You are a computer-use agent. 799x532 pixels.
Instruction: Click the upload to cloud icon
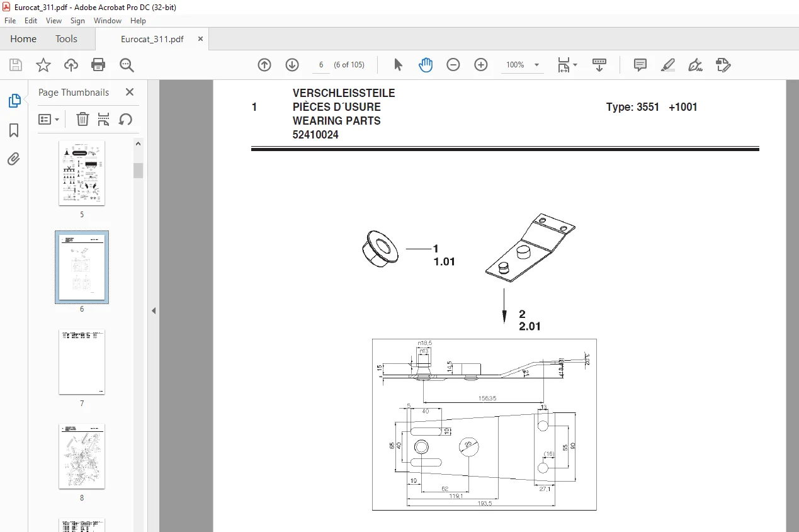(x=71, y=65)
